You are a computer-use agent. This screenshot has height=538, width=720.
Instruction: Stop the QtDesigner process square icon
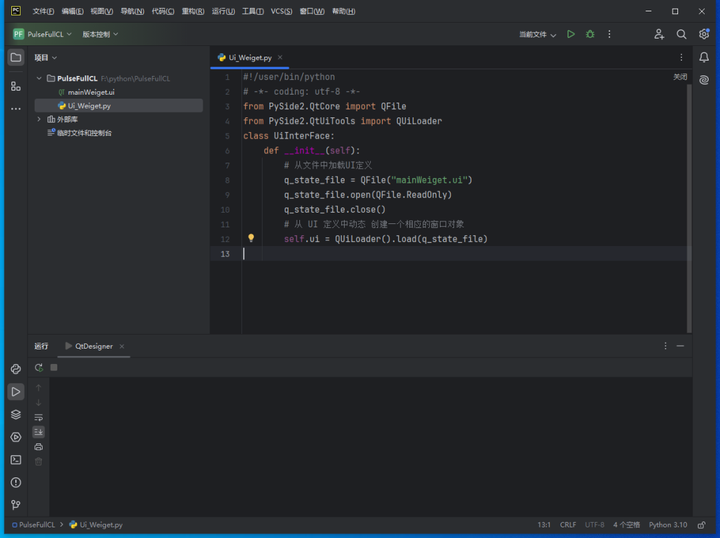pos(54,367)
